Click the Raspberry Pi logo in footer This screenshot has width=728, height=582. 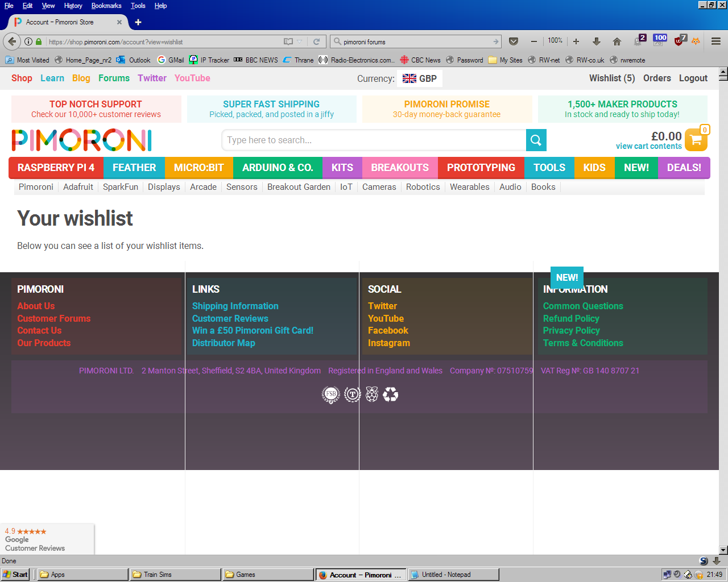coord(372,394)
